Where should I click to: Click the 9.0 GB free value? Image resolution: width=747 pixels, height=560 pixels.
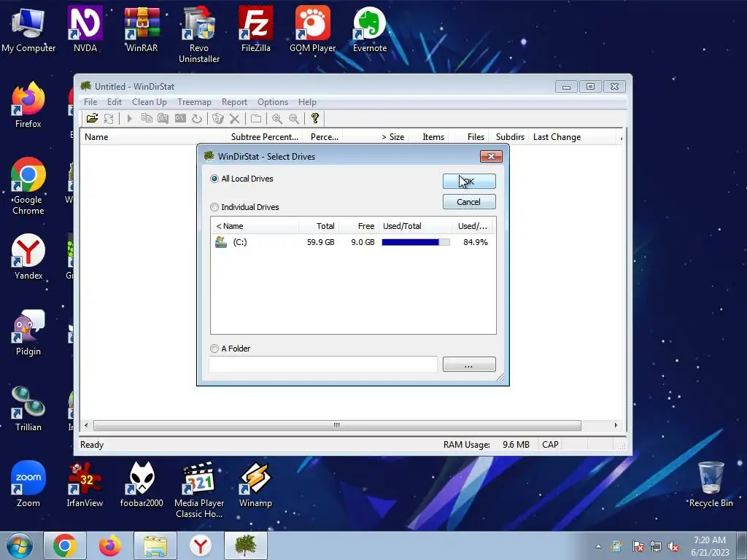click(x=363, y=242)
